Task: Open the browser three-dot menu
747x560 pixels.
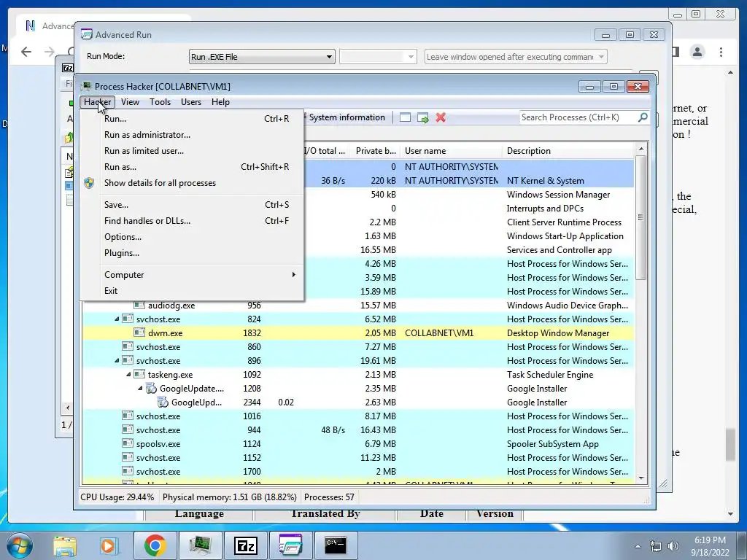Action: (x=721, y=52)
